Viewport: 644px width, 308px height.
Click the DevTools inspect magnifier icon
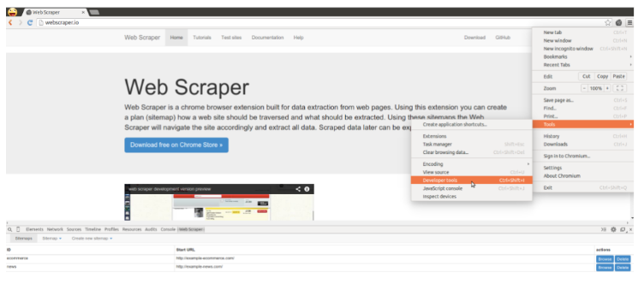[10, 229]
